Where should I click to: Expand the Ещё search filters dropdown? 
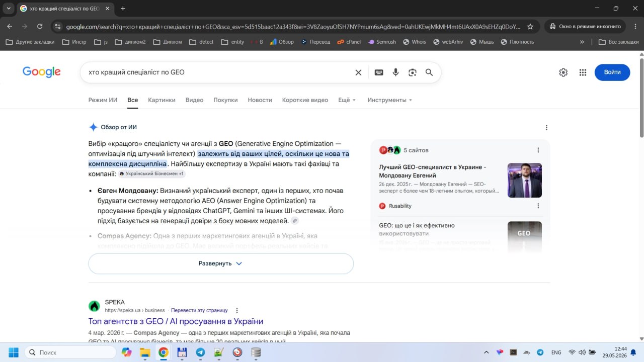coord(347,100)
